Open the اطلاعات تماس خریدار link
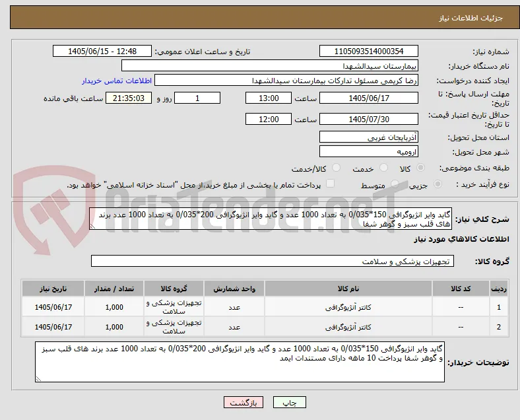The image size is (520, 420). [117, 81]
